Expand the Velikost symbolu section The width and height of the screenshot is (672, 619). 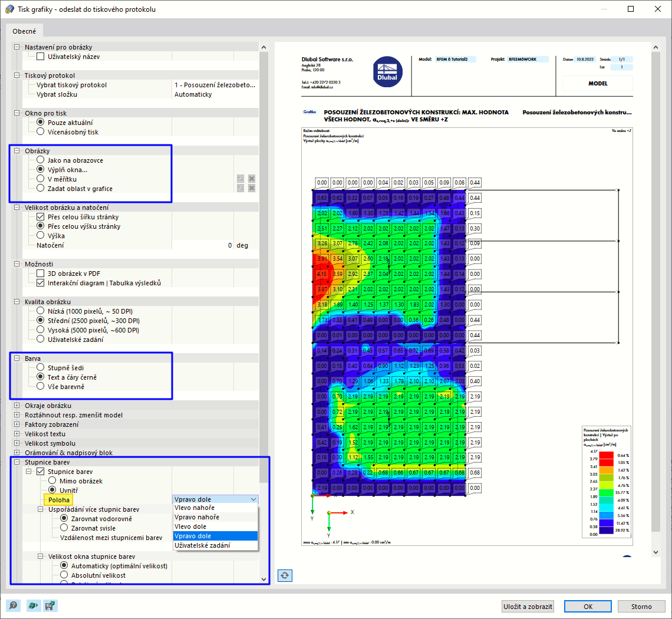pos(17,443)
